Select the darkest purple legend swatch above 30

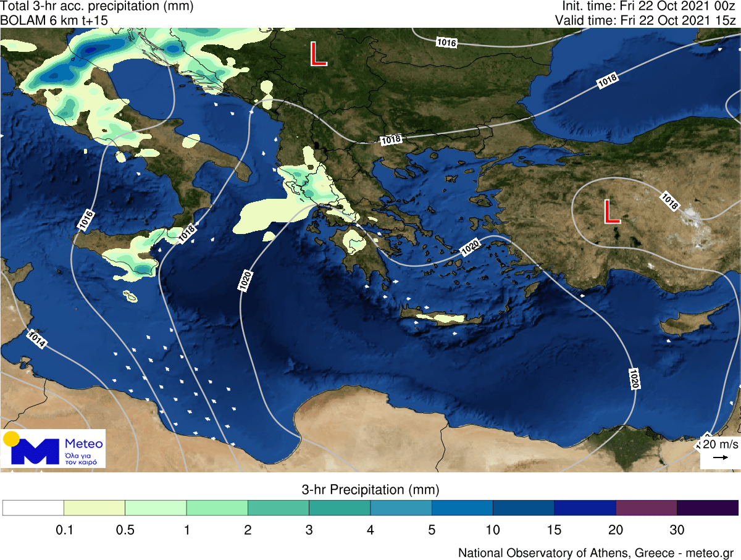708,508
